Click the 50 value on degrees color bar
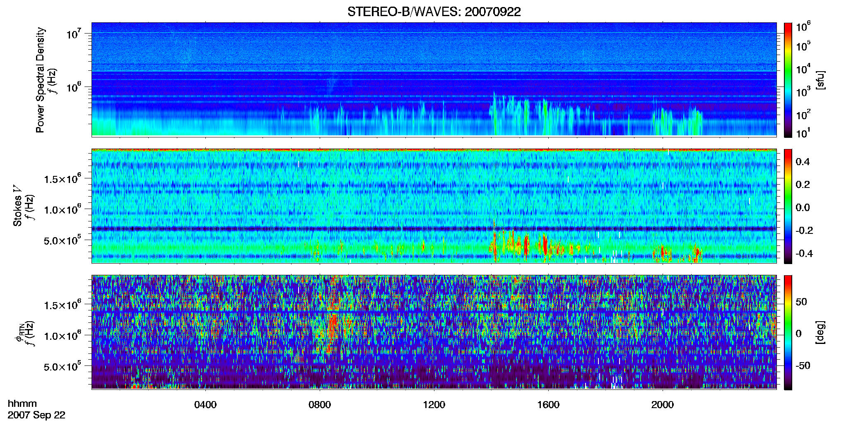Screen dimensions: 868x447 coord(801,302)
